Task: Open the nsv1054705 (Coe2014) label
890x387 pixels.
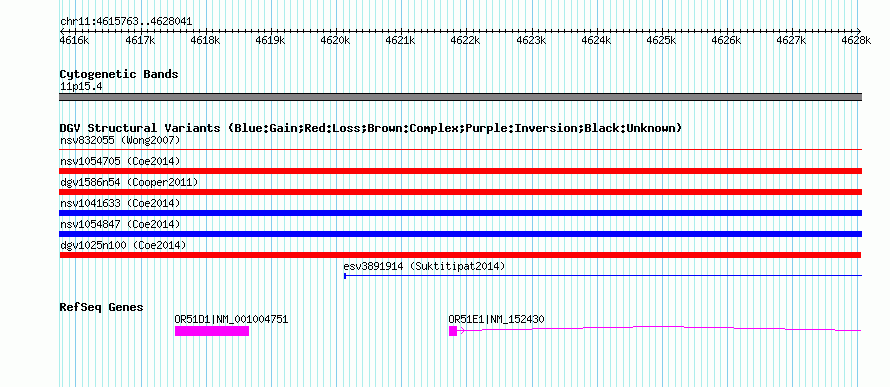Action: click(x=120, y=161)
